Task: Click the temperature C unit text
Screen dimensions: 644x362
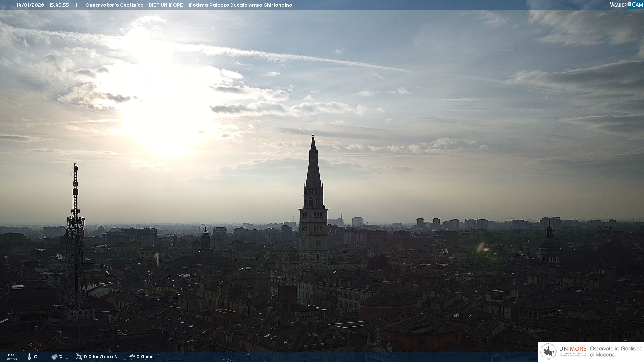Action: tap(35, 357)
